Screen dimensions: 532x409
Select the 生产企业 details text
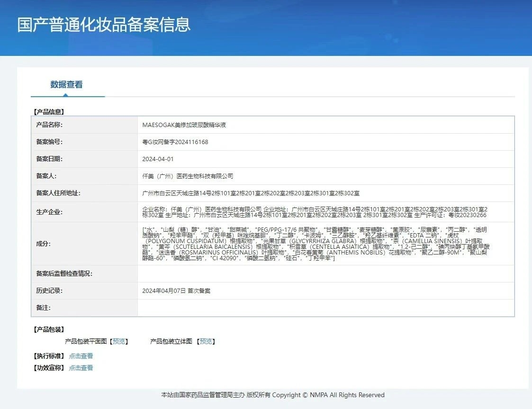tap(315, 212)
